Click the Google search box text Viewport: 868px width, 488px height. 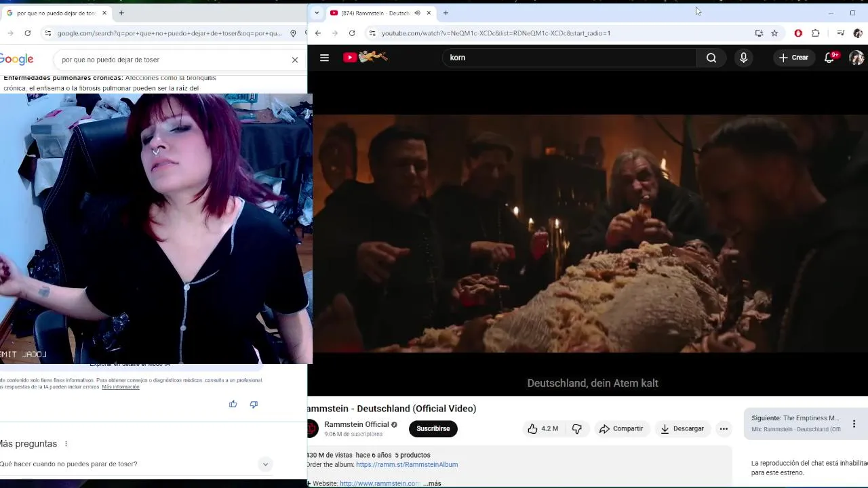point(111,60)
